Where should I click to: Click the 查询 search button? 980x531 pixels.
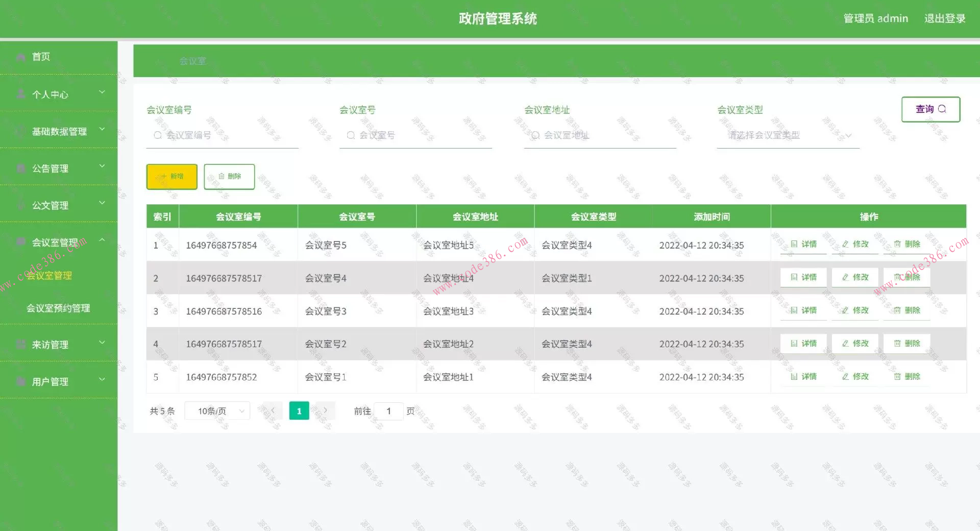pyautogui.click(x=930, y=109)
